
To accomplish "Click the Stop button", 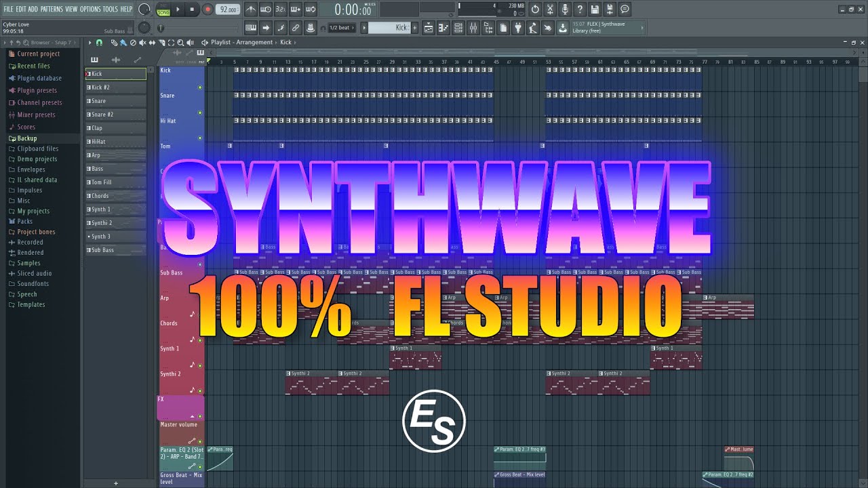I will point(192,9).
